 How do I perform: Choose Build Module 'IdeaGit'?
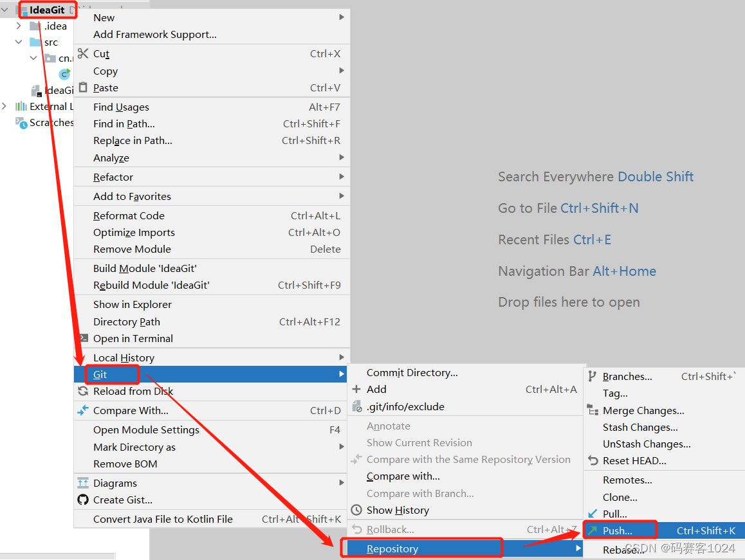[212, 268]
